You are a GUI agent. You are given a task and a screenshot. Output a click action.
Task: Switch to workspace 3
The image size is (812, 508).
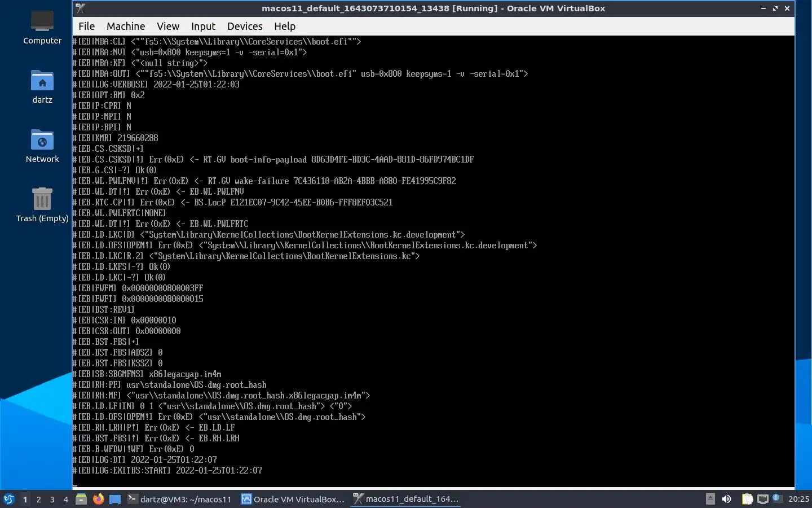click(52, 499)
